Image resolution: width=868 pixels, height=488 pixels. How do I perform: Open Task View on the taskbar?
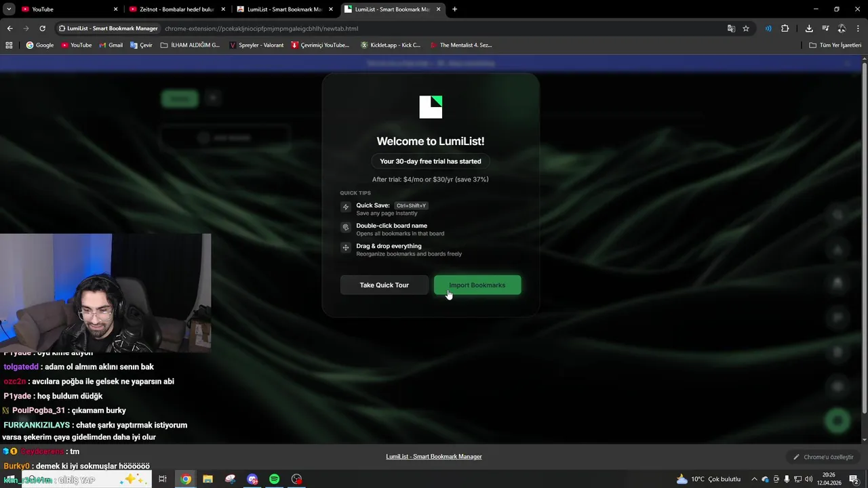(x=163, y=479)
